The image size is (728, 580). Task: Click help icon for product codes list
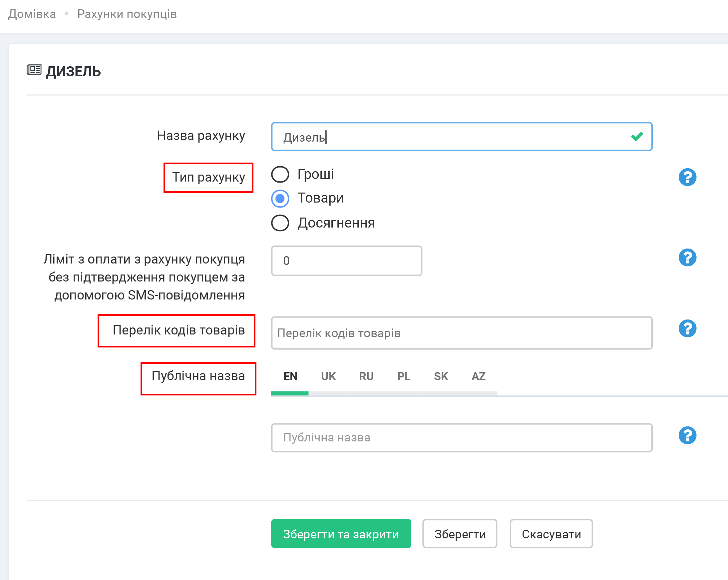[x=687, y=328]
